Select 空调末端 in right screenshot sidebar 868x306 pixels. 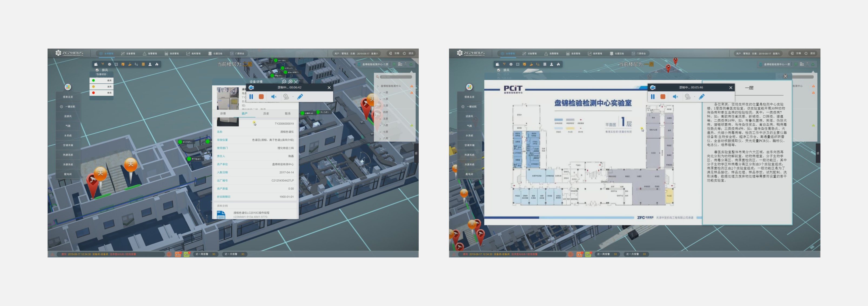pos(469,145)
